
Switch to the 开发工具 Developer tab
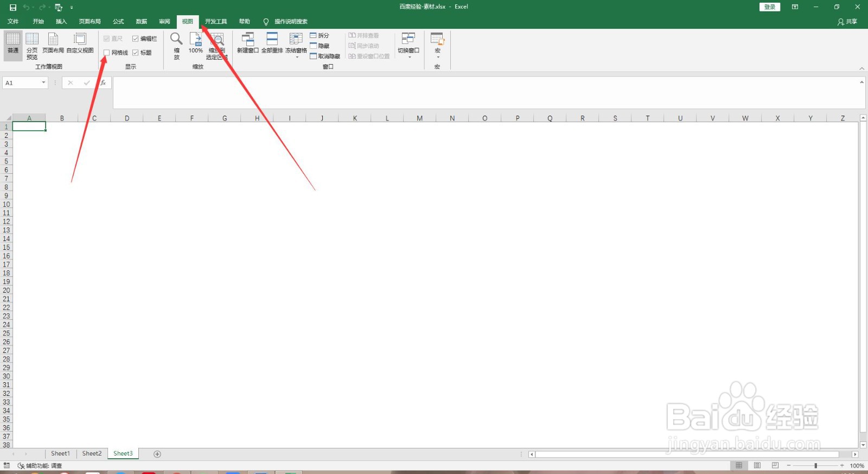click(216, 22)
